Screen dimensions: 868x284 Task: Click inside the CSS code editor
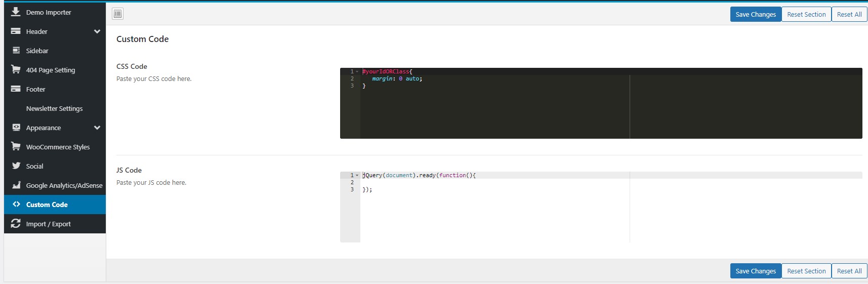point(601,103)
